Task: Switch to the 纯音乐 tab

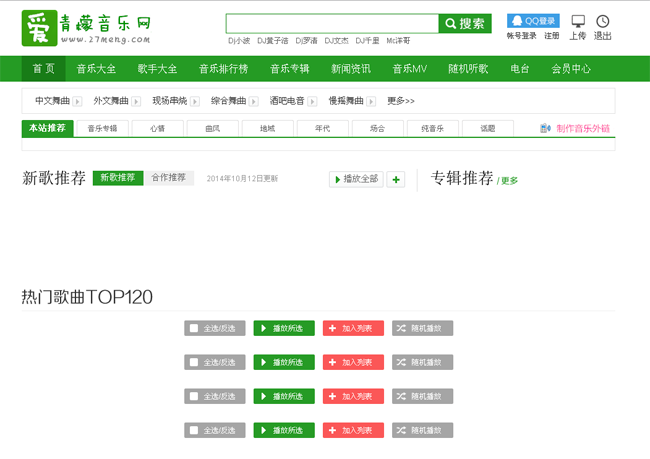Action: 433,129
